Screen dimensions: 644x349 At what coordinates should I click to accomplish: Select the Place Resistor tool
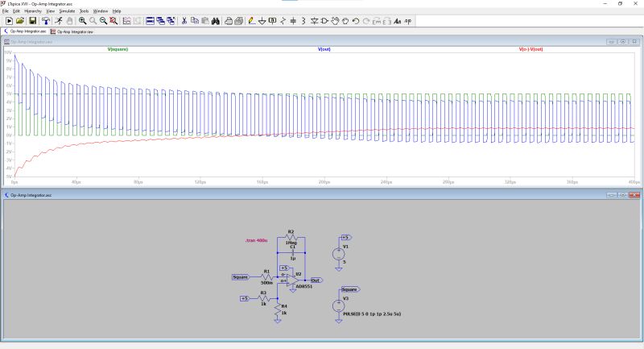click(283, 21)
